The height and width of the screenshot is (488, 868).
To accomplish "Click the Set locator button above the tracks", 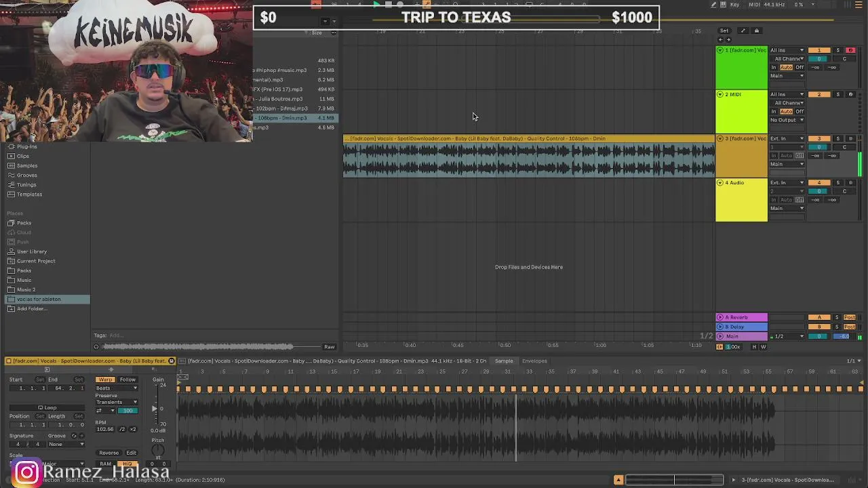I will [x=724, y=30].
